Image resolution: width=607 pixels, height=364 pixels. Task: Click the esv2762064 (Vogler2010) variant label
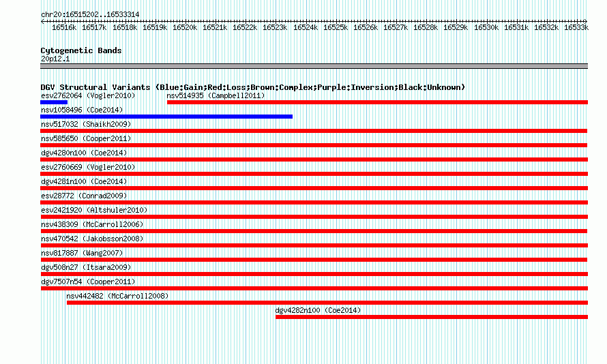pyautogui.click(x=88, y=95)
